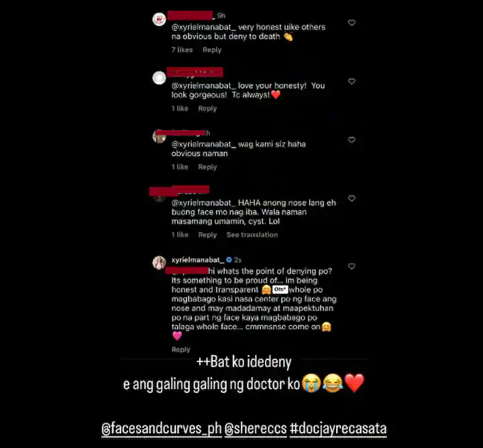This screenshot has width=483, height=448.
Task: Like the 'love your honesty' comment heart
Action: click(x=352, y=81)
